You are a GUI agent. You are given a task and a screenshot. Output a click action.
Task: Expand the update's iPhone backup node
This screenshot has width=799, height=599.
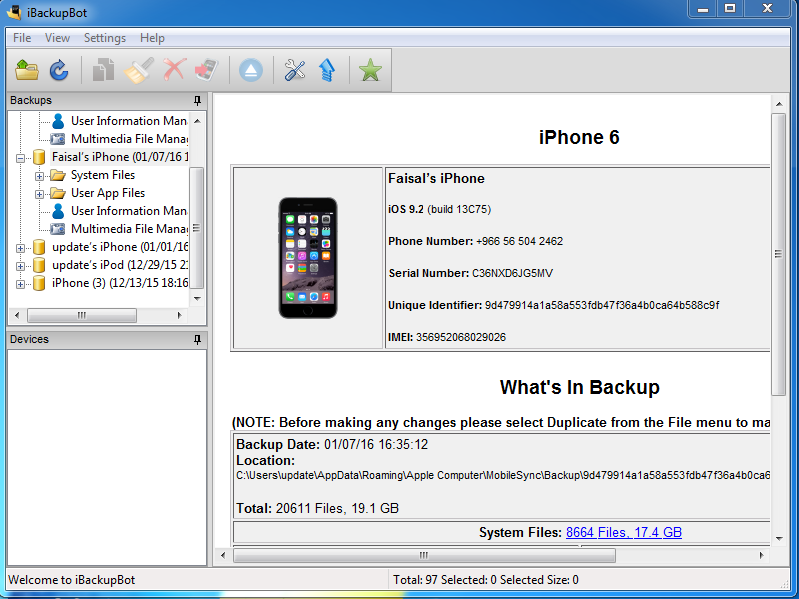point(20,249)
